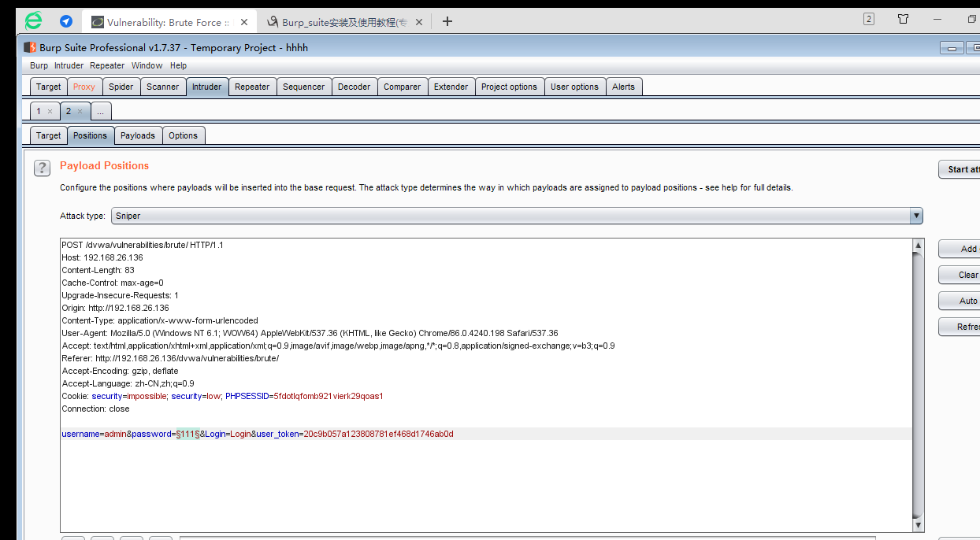Click the 'Host: 192.168.26.136' header line
The width and height of the screenshot is (980, 540).
tap(102, 257)
